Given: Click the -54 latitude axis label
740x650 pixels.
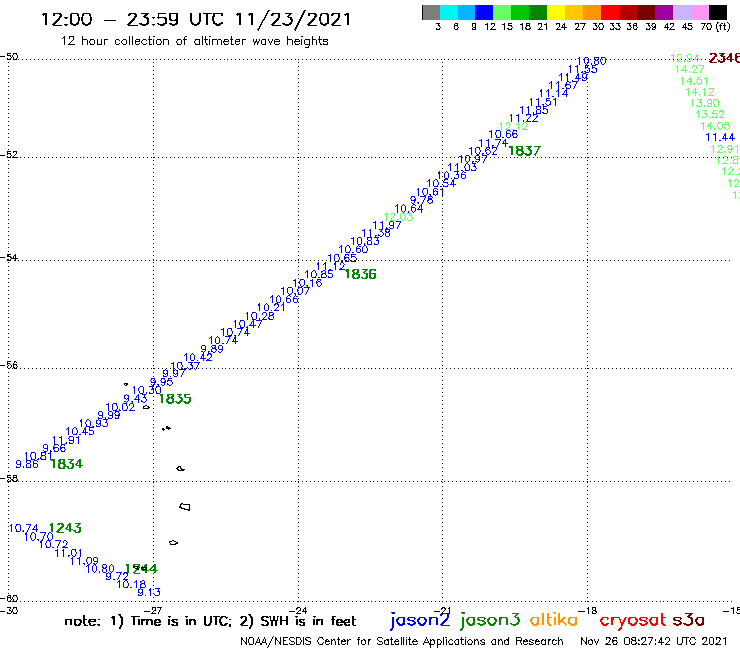Looking at the screenshot, I should point(9,257).
